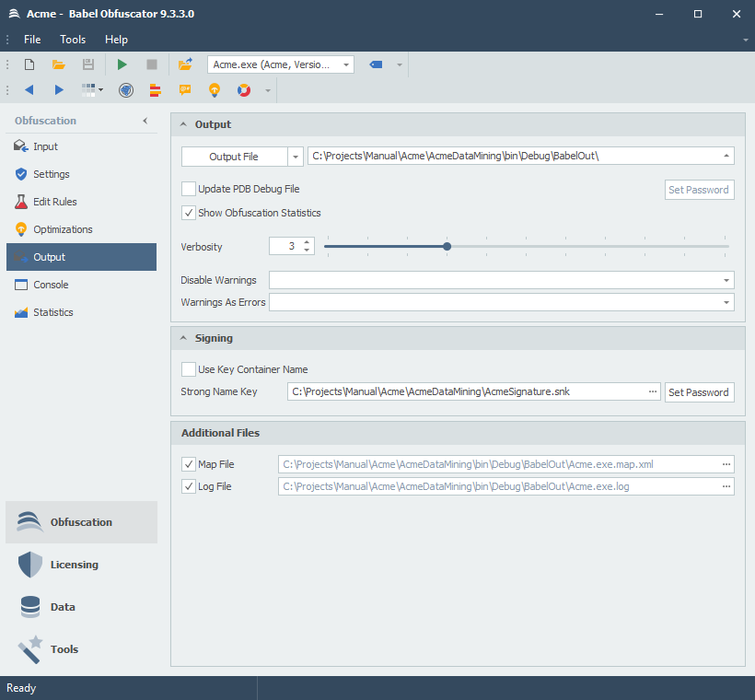Click the round shield globe toolbar icon
This screenshot has width=755, height=700.
126,90
